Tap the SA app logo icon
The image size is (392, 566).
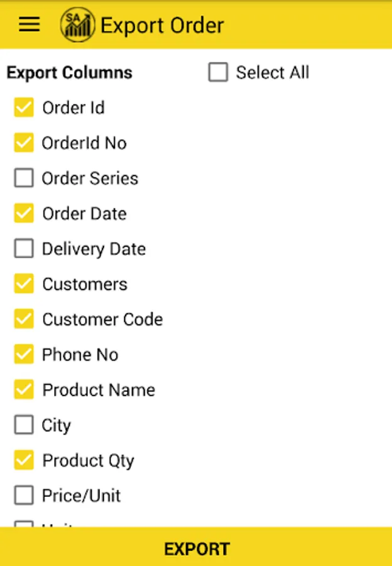(x=77, y=25)
